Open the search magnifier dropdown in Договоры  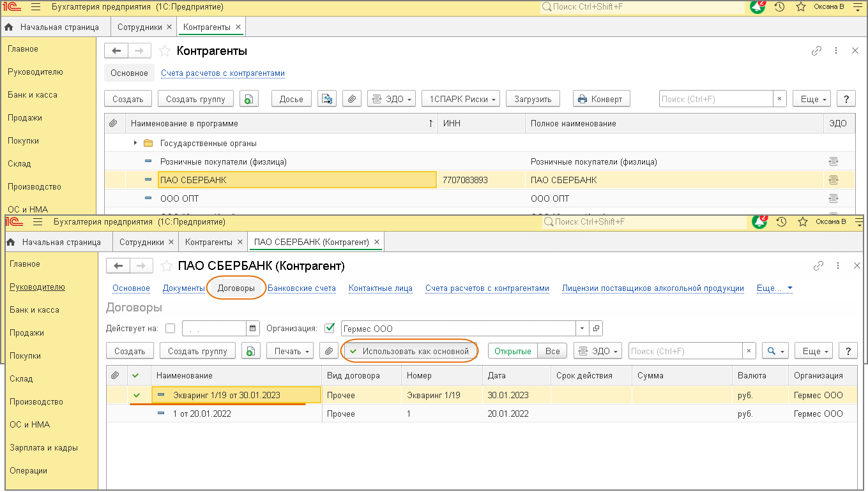[775, 351]
